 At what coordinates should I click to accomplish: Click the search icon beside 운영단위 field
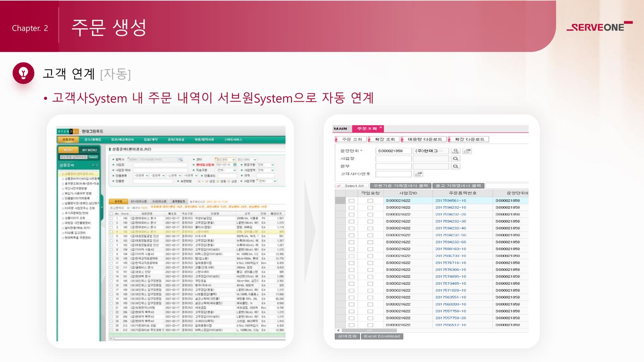pyautogui.click(x=455, y=151)
